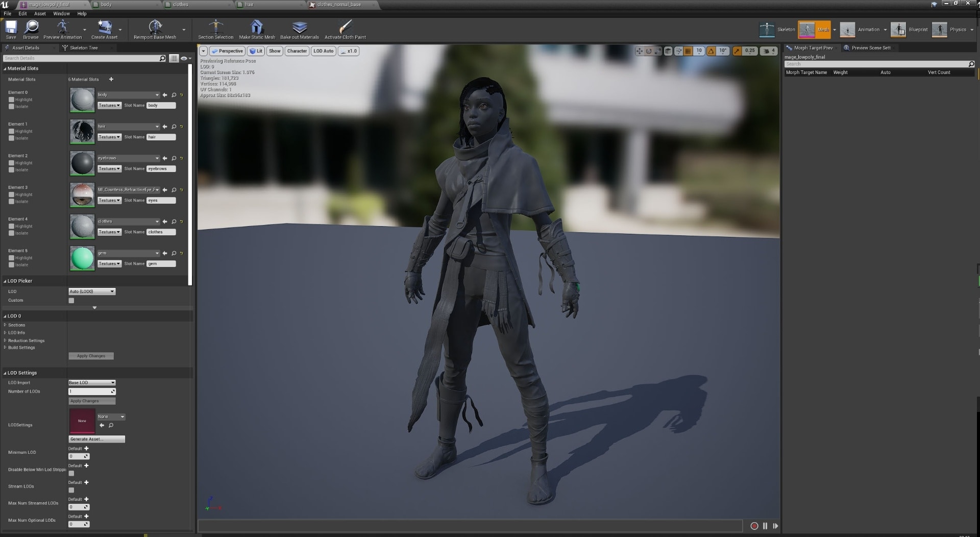Activate Cloth Paint tool
The height and width of the screenshot is (537, 980).
coord(345,27)
